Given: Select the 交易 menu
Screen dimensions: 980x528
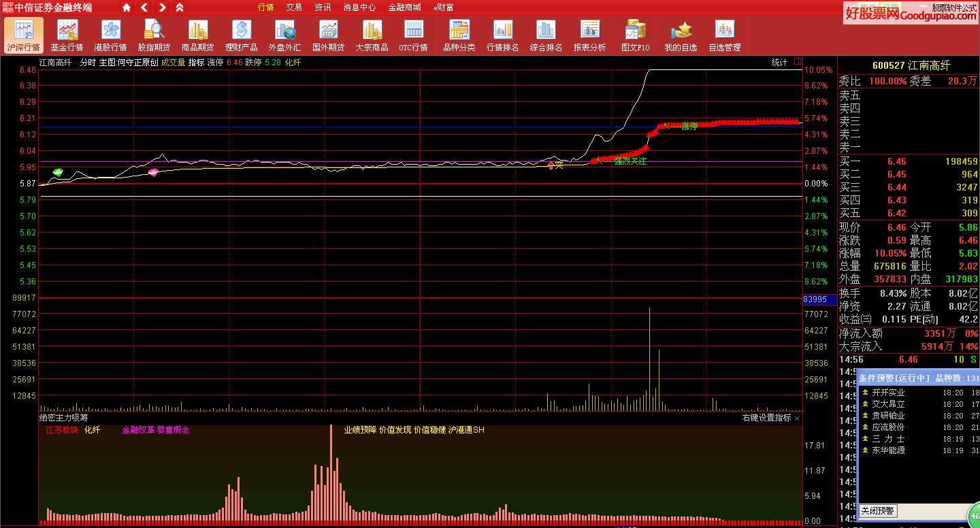Looking at the screenshot, I should 294,7.
